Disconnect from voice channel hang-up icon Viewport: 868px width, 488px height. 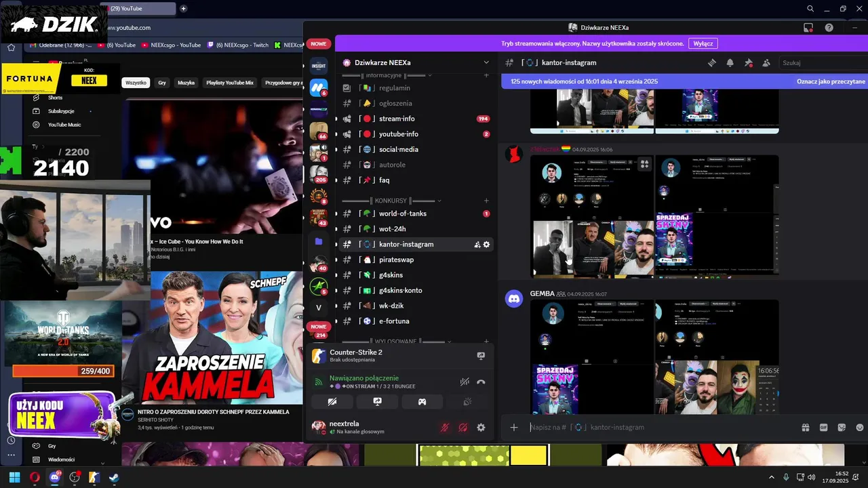point(481,382)
